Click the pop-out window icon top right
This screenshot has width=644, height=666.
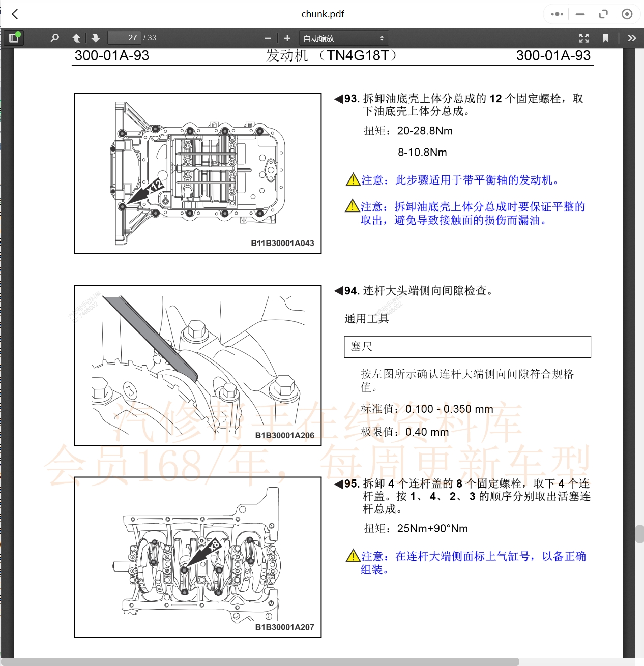click(603, 14)
